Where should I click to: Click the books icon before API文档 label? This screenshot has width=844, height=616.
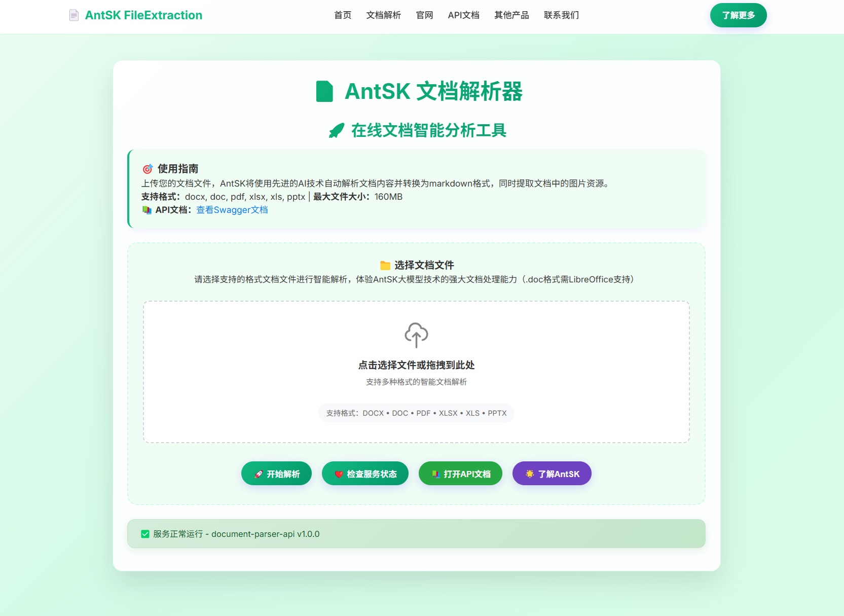[x=147, y=209]
